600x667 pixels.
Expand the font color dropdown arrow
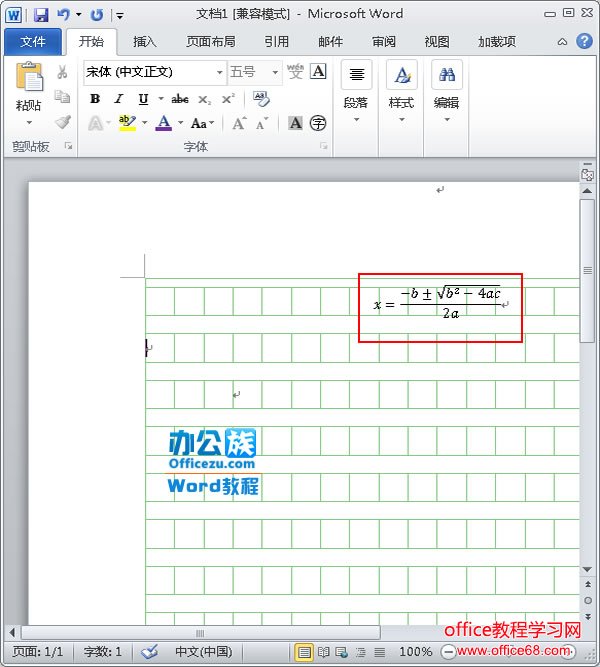pyautogui.click(x=180, y=123)
